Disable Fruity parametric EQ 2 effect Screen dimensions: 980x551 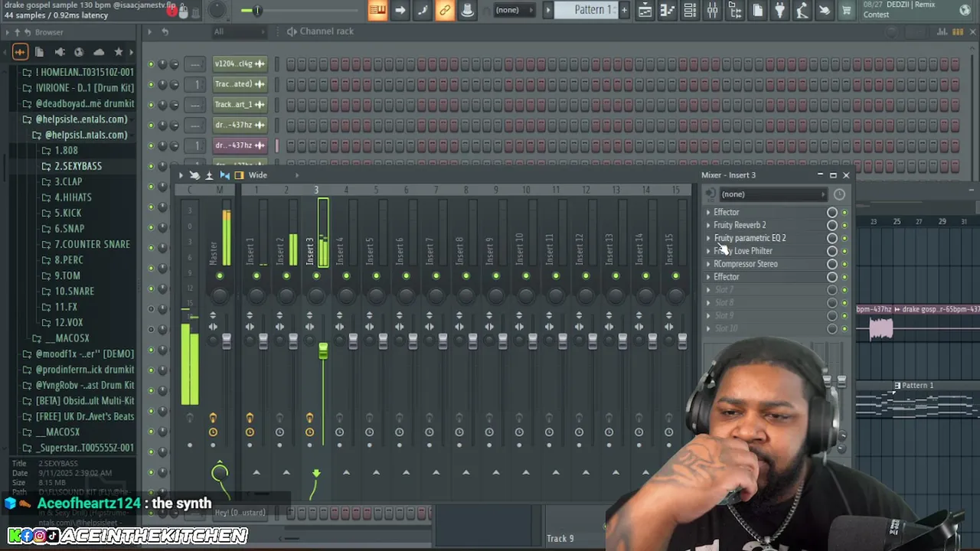click(844, 239)
